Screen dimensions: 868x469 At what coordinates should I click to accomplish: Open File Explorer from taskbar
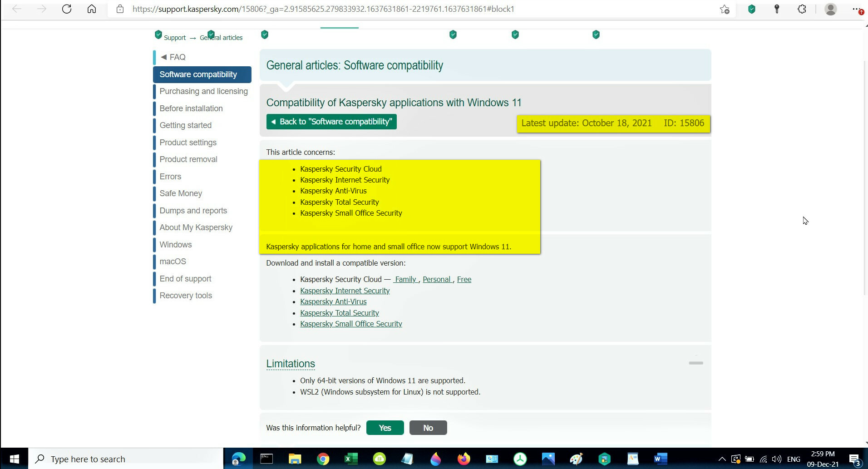[295, 459]
